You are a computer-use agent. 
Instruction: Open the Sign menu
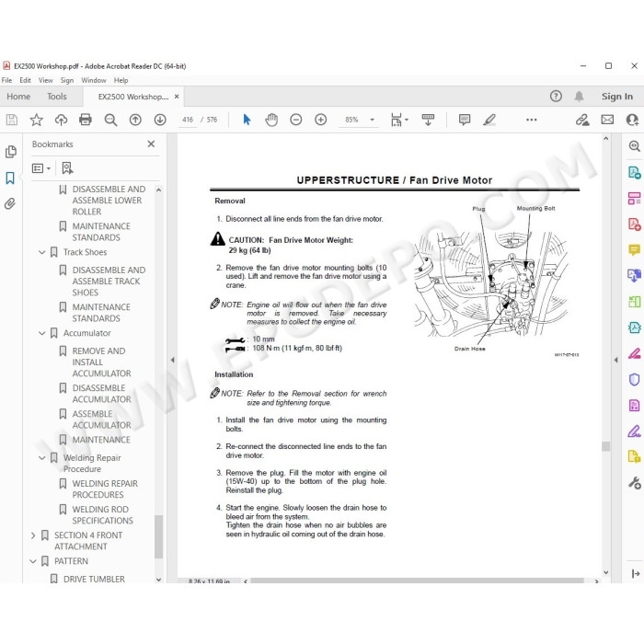(67, 80)
